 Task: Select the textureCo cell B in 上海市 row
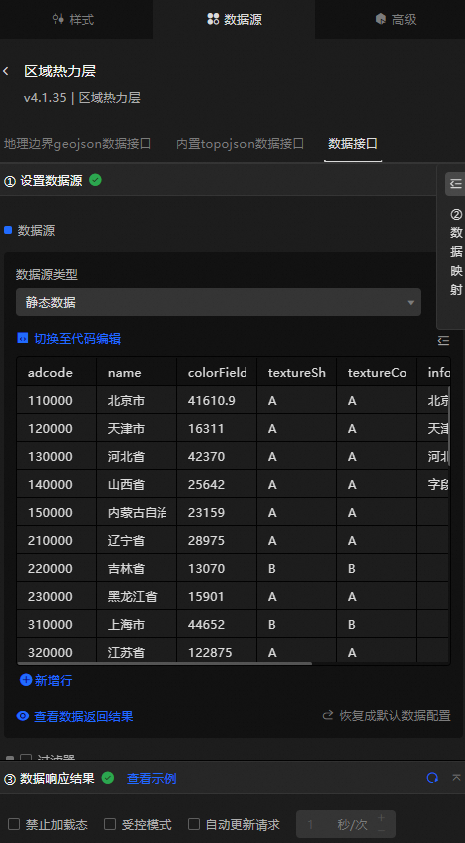377,624
